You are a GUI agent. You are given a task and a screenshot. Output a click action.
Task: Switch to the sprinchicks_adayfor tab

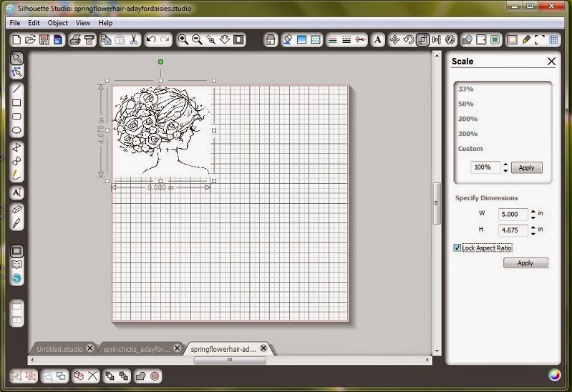pos(137,349)
